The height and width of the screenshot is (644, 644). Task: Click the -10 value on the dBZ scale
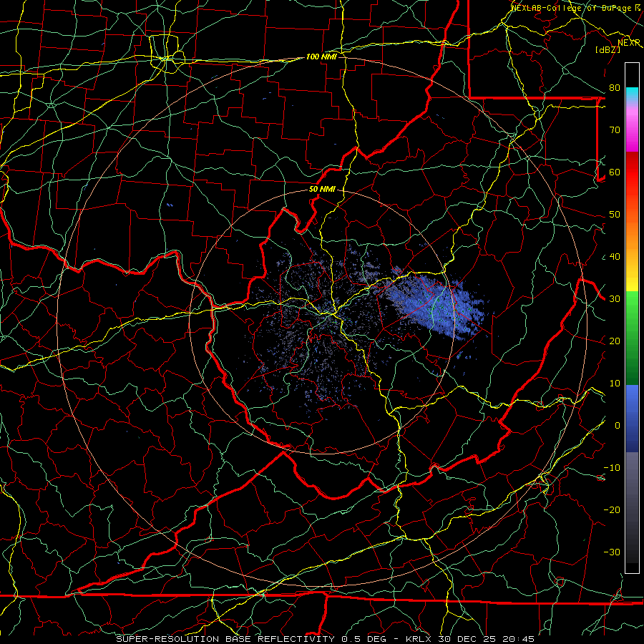(612, 468)
